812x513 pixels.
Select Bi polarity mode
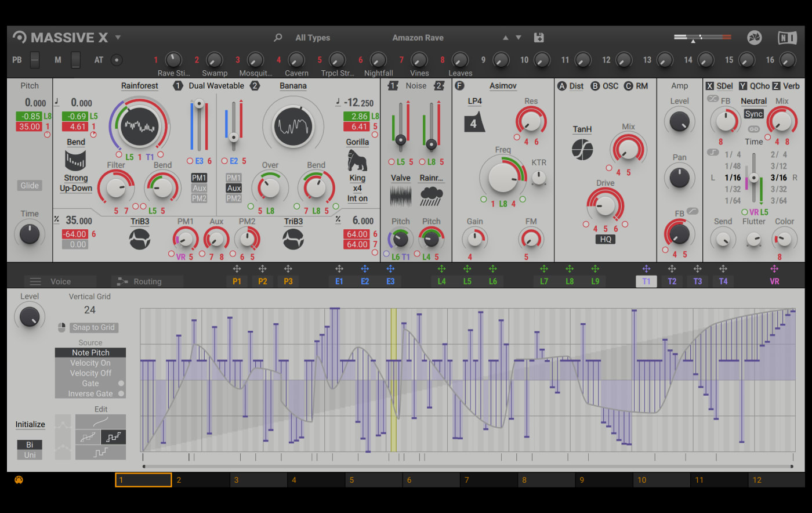coord(30,445)
